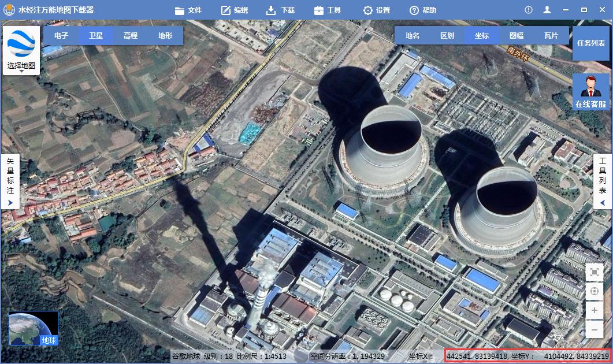This screenshot has width=613, height=364.
Task: Switch to the 瓦片 tab
Action: pos(551,35)
